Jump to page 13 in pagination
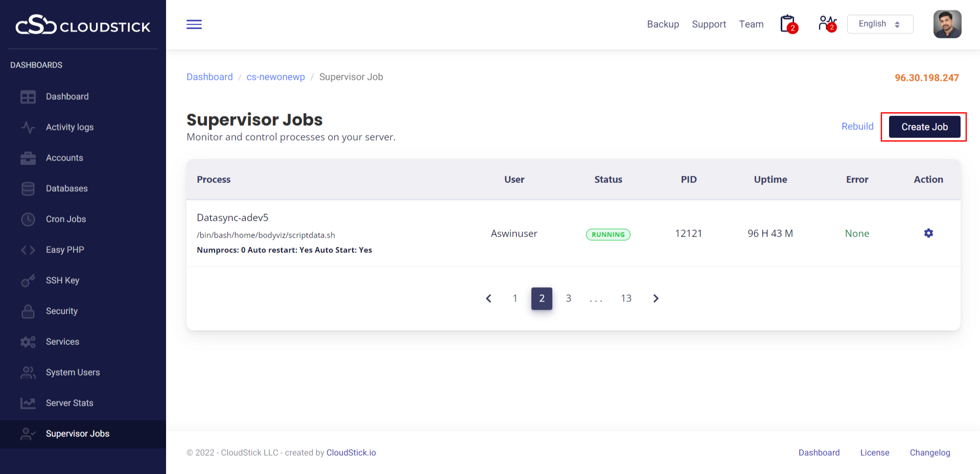This screenshot has height=474, width=980. coord(626,298)
